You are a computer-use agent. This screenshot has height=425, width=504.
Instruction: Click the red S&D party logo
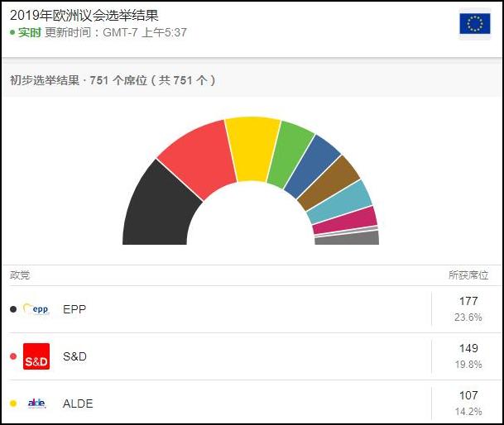tap(36, 356)
